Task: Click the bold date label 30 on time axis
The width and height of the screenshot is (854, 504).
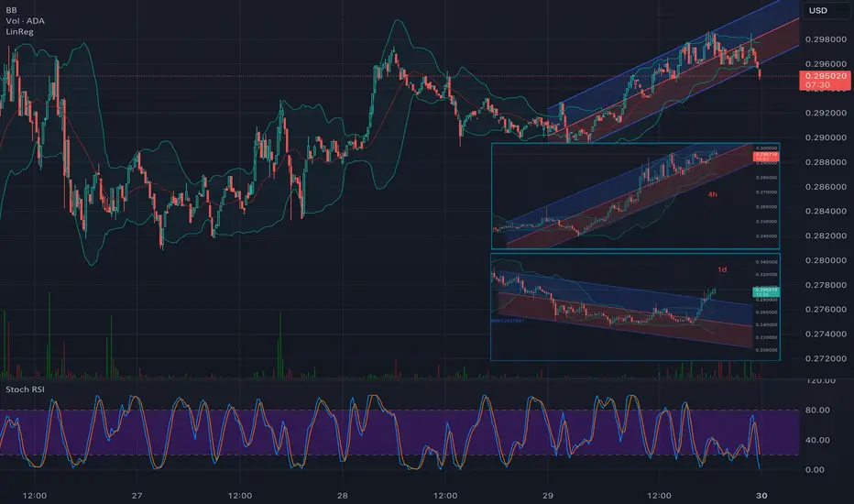Action: 761,495
